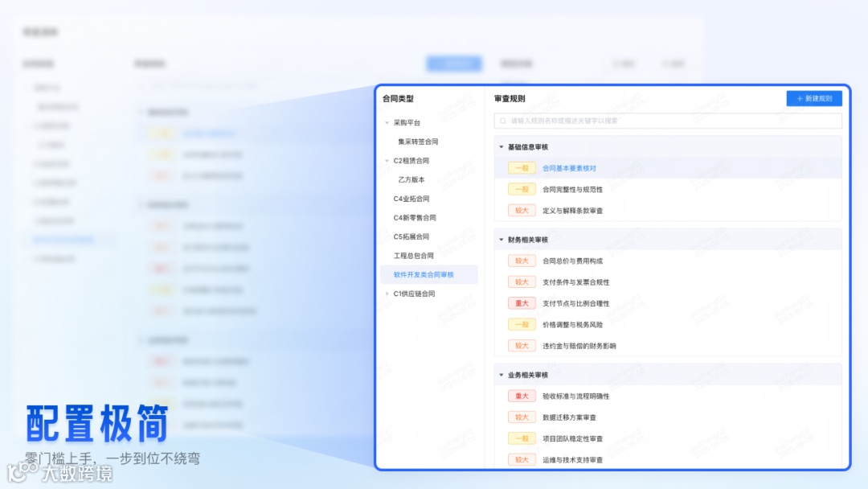Click the 基础信息审核 group header text
The height and width of the screenshot is (489, 868).
(x=527, y=146)
